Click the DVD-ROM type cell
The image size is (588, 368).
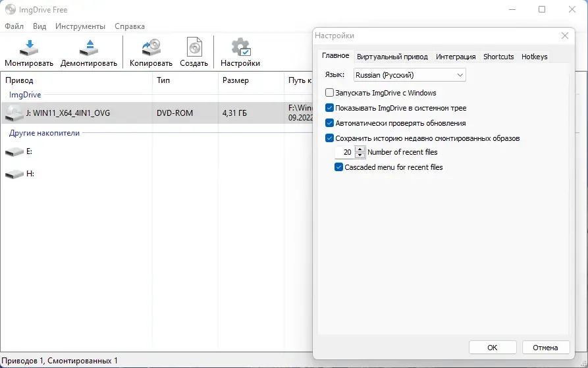[174, 113]
